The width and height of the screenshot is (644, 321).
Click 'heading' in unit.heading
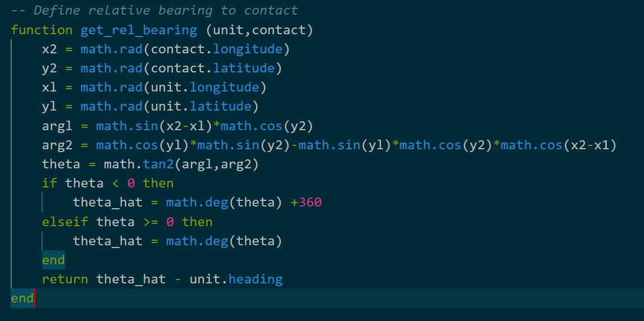[255, 279]
